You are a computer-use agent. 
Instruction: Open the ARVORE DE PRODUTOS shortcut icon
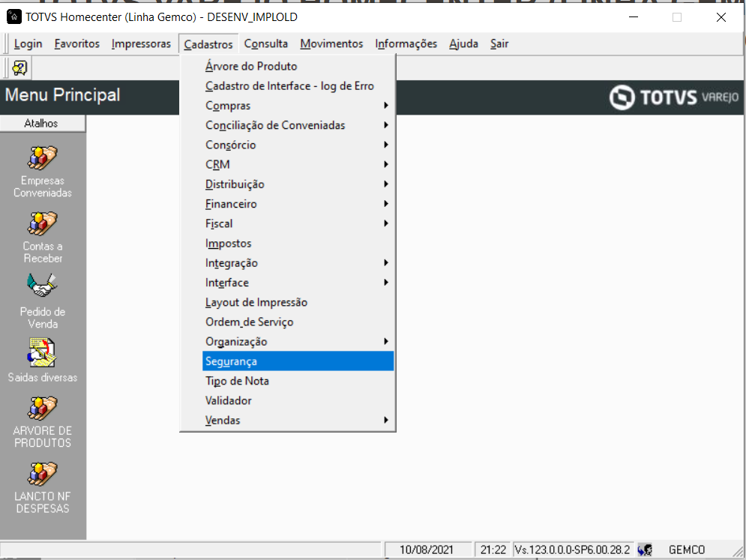[42, 408]
